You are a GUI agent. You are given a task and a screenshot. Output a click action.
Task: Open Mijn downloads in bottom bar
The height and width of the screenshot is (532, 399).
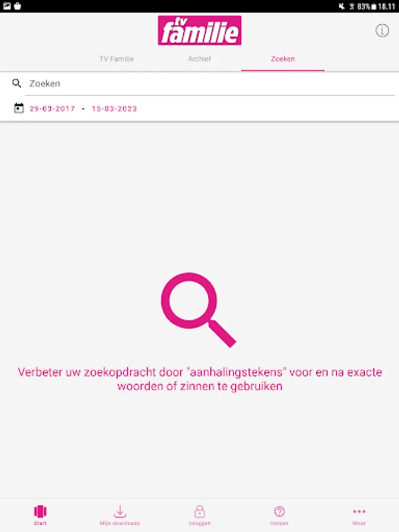[120, 515]
